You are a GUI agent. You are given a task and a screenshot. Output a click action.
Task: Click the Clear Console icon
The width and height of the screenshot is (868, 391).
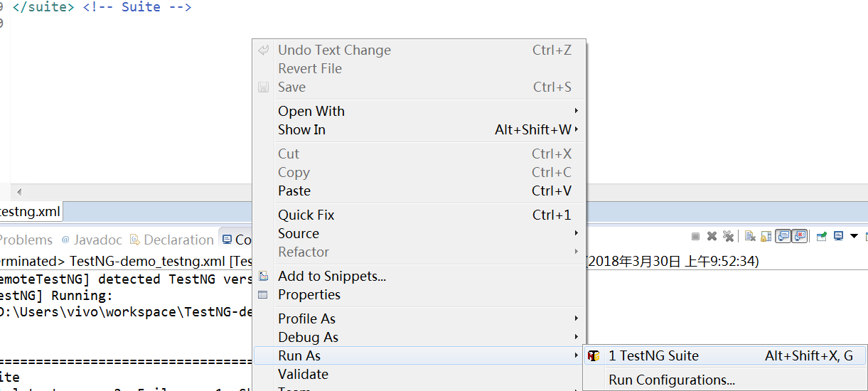[x=750, y=237]
